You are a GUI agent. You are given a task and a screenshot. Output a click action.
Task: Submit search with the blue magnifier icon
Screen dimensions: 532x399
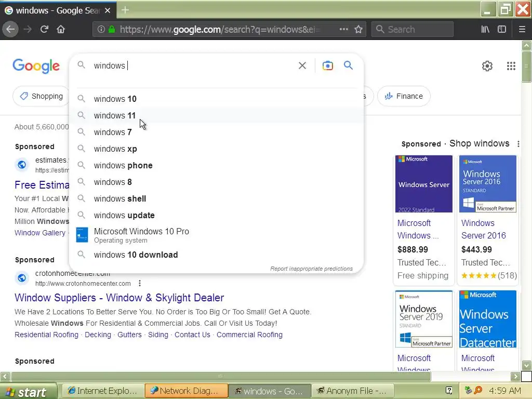pos(348,65)
